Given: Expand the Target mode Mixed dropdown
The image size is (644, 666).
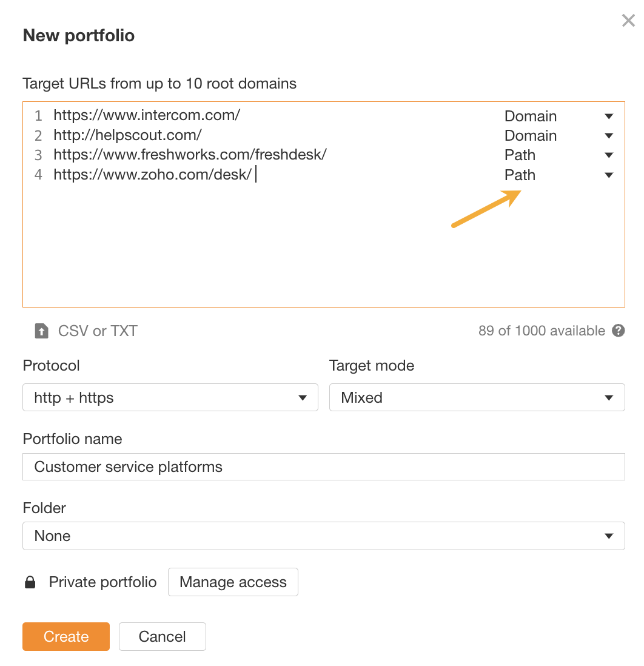Looking at the screenshot, I should coord(477,397).
